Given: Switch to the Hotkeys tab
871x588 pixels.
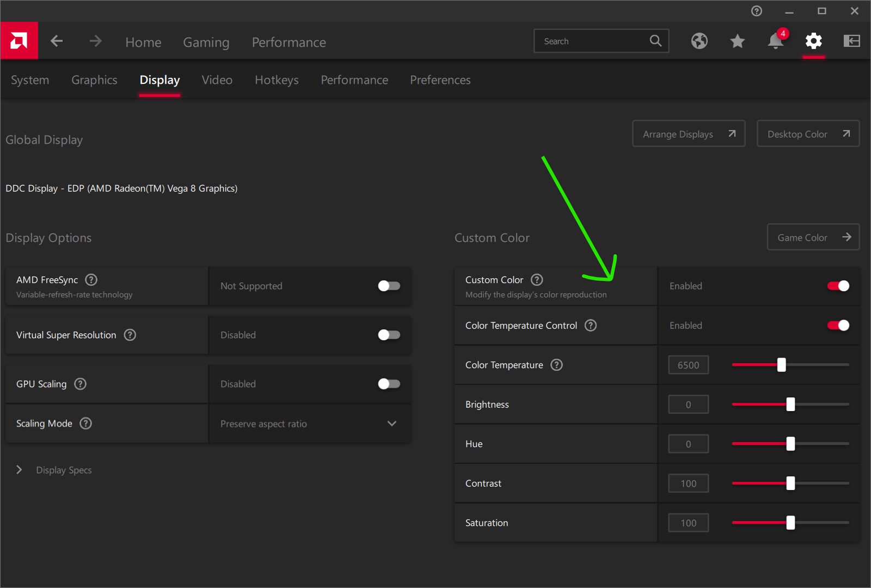Looking at the screenshot, I should pos(277,80).
